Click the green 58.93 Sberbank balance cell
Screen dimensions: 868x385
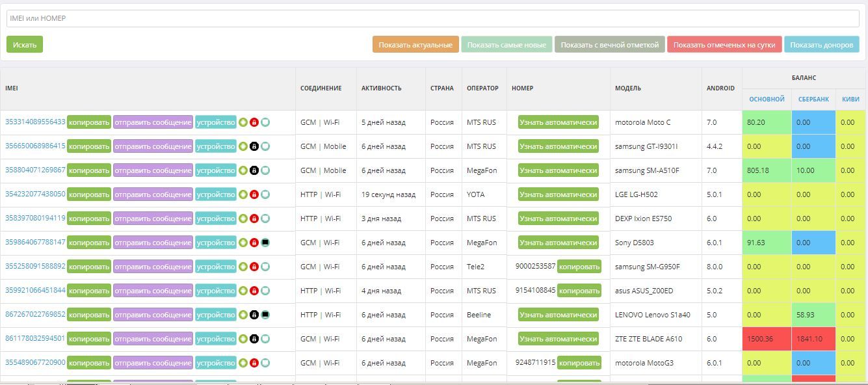[x=814, y=315]
